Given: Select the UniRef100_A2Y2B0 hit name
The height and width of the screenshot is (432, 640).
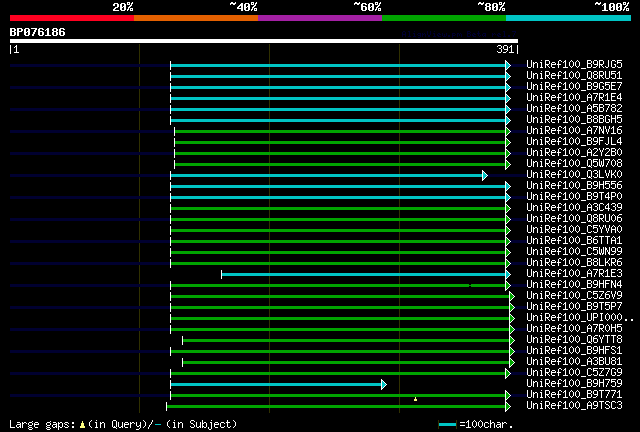Looking at the screenshot, I should (x=574, y=153).
